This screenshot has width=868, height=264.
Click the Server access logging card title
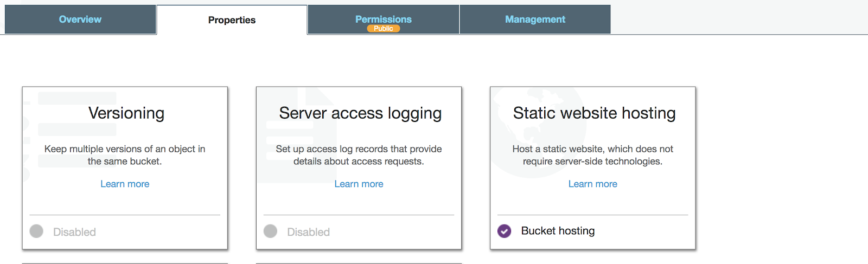(360, 113)
